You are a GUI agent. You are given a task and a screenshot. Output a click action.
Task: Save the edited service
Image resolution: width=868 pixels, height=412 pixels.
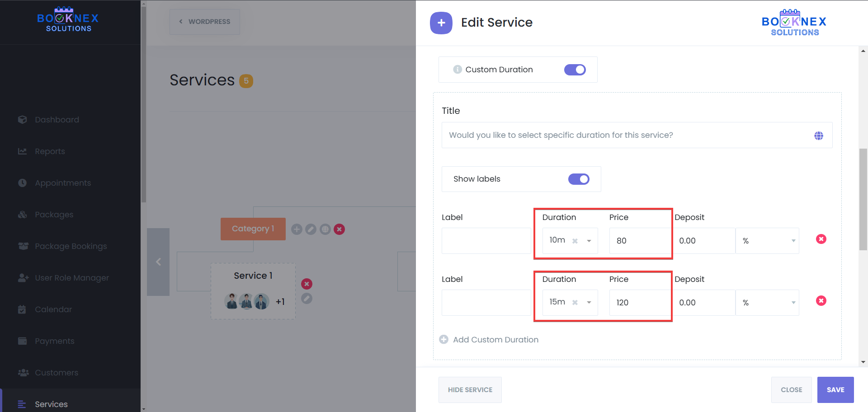pos(835,389)
